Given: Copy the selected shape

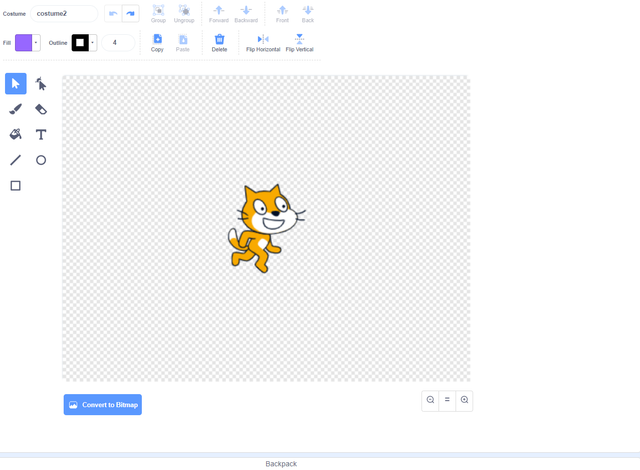Looking at the screenshot, I should pos(157,43).
